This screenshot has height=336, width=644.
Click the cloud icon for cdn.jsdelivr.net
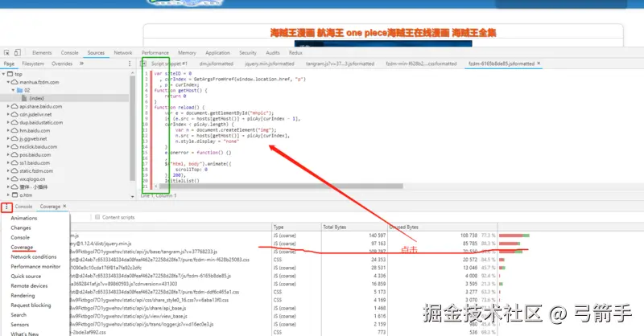pos(14,114)
